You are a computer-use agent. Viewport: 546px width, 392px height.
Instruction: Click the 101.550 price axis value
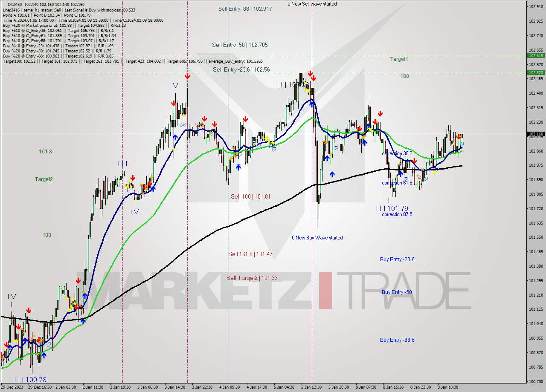[x=536, y=237]
